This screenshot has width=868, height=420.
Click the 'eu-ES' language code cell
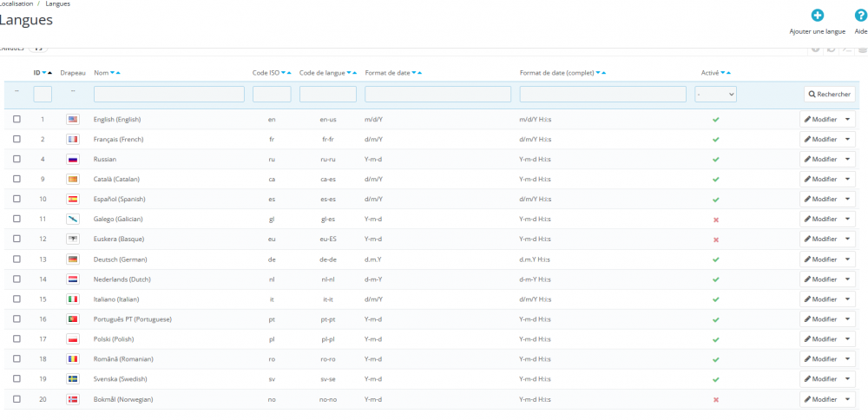[328, 239]
